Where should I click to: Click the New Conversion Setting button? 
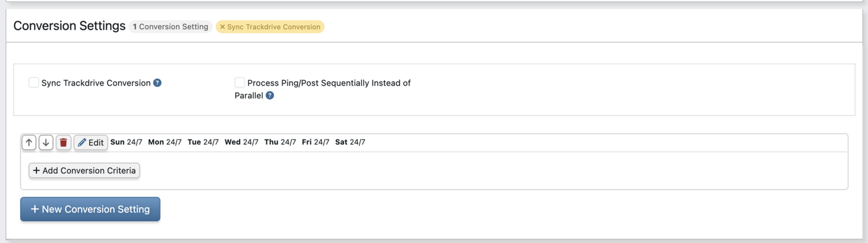[90, 209]
